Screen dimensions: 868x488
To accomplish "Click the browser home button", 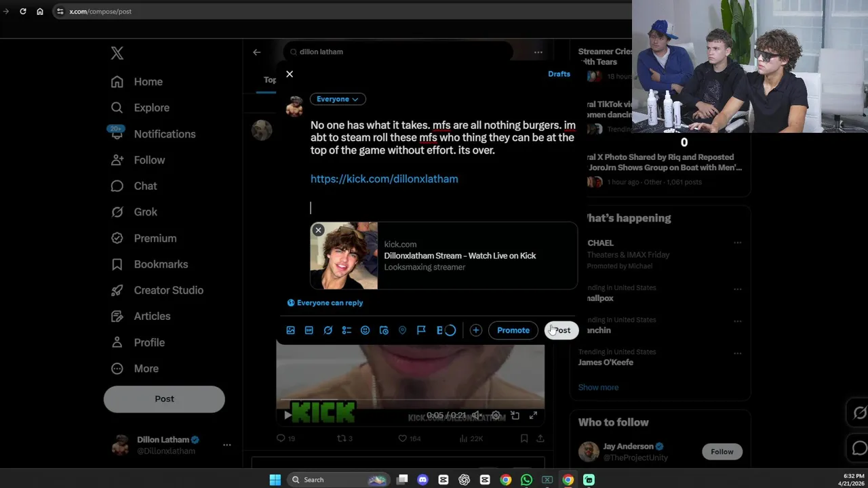I will (x=40, y=12).
